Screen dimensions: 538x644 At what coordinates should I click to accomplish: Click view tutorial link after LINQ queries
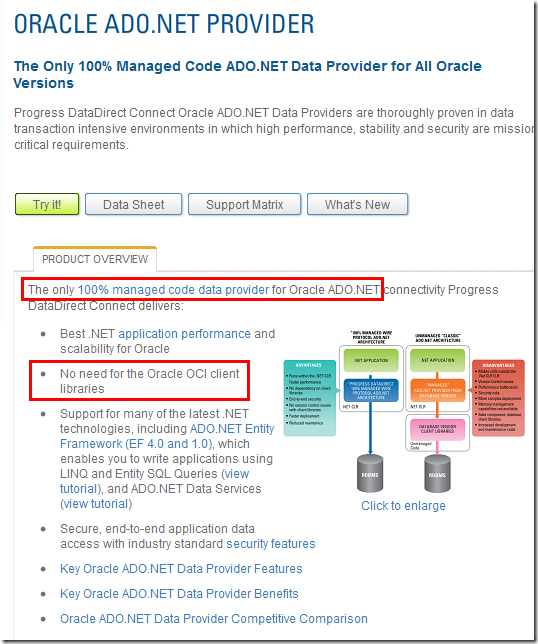pos(154,481)
